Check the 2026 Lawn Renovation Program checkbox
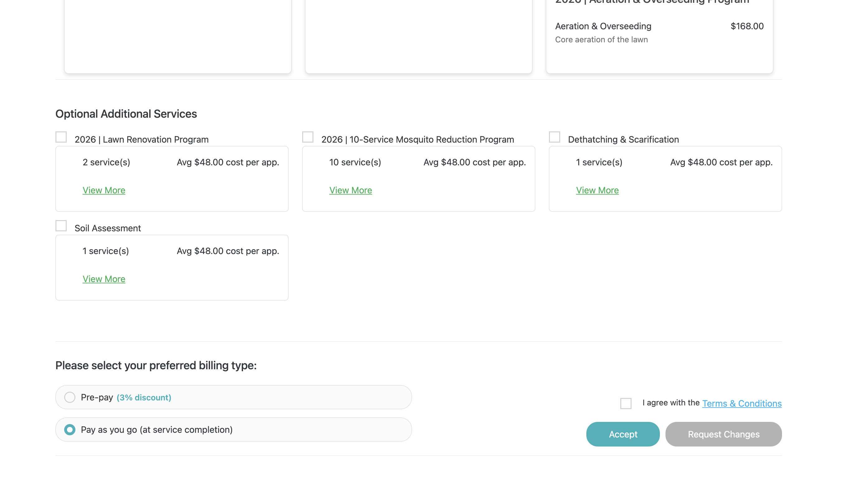868x477 pixels. [61, 137]
